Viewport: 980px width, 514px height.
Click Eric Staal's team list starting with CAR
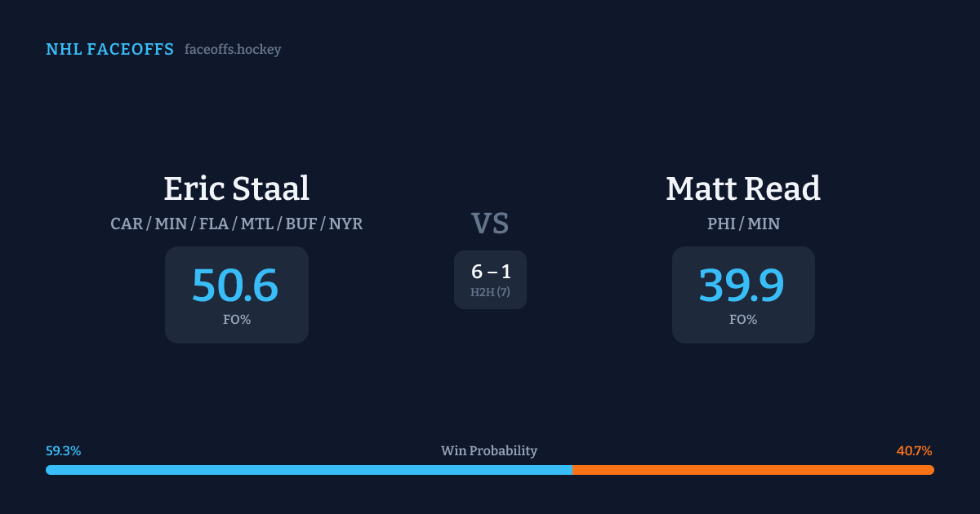click(x=236, y=224)
